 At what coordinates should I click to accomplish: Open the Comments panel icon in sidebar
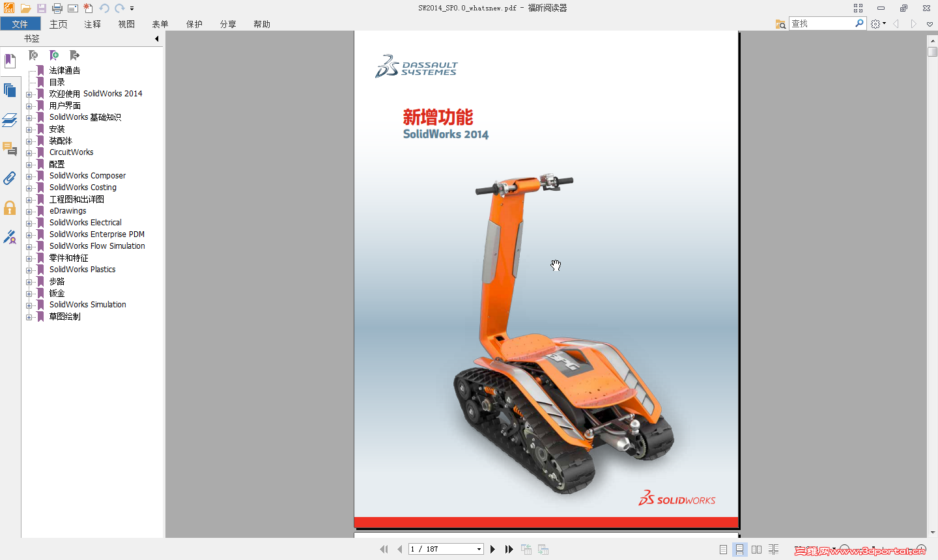(10, 149)
